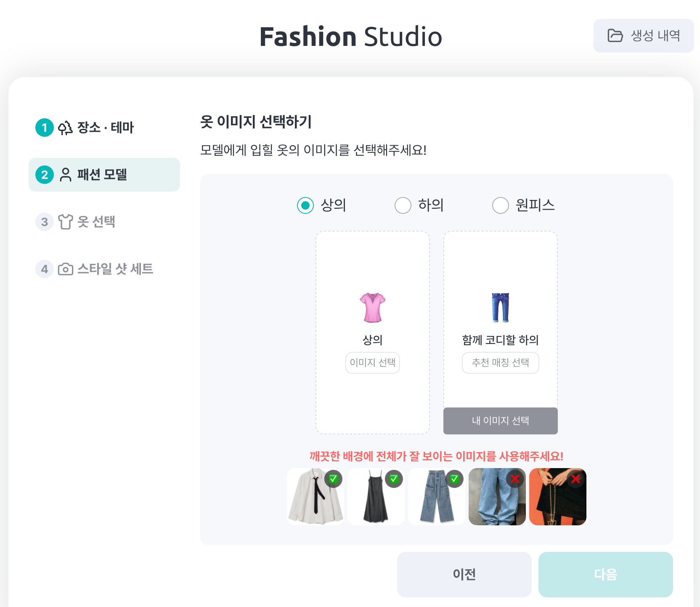
Task: Select the 상의 radio option
Action: pos(305,205)
